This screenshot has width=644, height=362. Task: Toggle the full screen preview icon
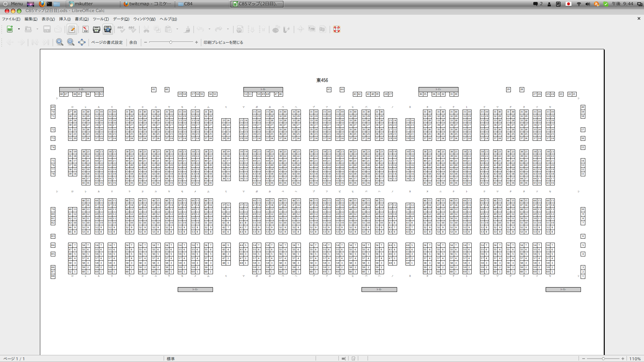pos(82,42)
